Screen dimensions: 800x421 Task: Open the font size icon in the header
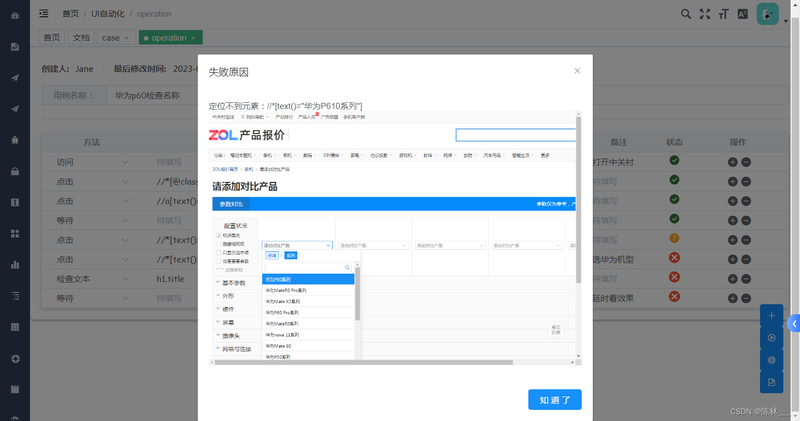723,14
